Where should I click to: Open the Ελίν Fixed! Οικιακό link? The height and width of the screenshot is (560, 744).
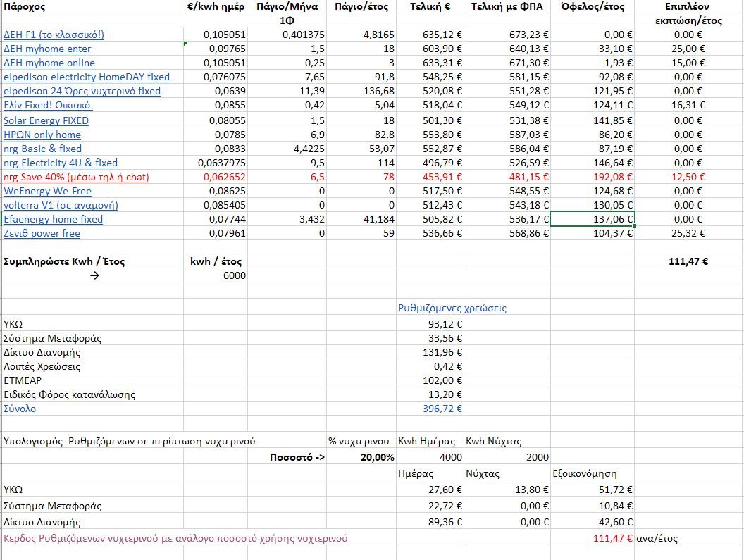[47, 106]
